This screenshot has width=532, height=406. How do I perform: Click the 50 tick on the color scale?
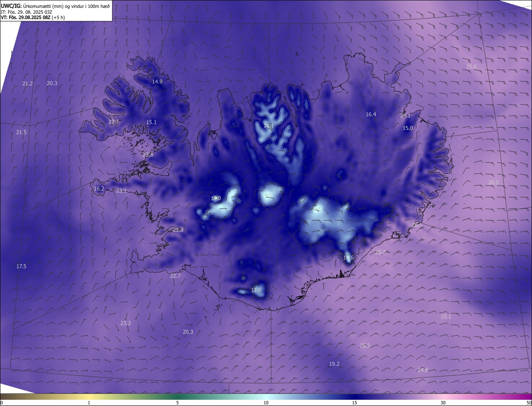pyautogui.click(x=529, y=403)
